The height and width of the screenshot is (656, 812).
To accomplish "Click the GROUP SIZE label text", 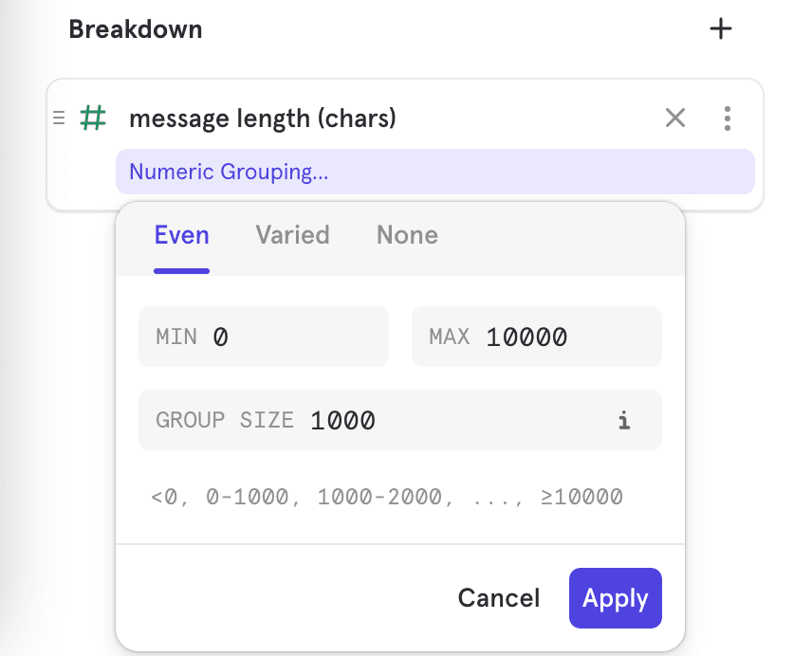I will 225,420.
